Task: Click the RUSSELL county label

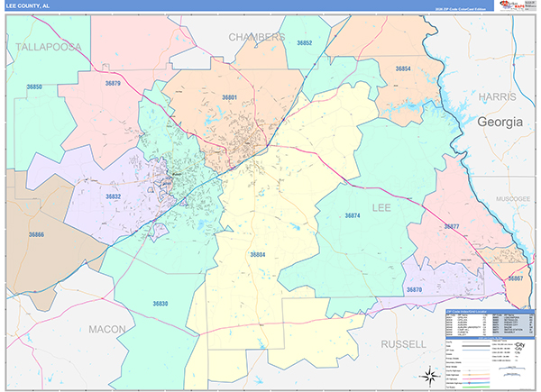Action: tap(403, 344)
